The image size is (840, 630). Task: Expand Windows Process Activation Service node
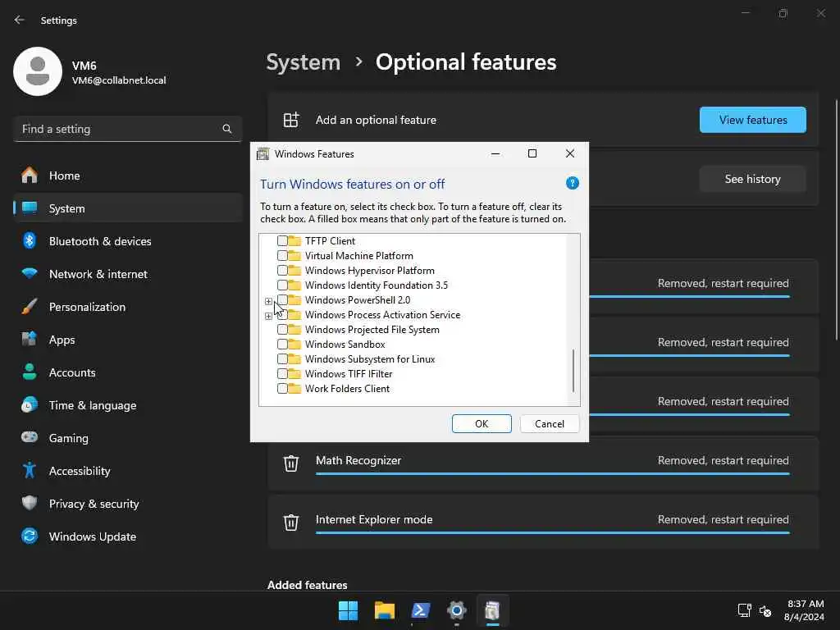(268, 316)
